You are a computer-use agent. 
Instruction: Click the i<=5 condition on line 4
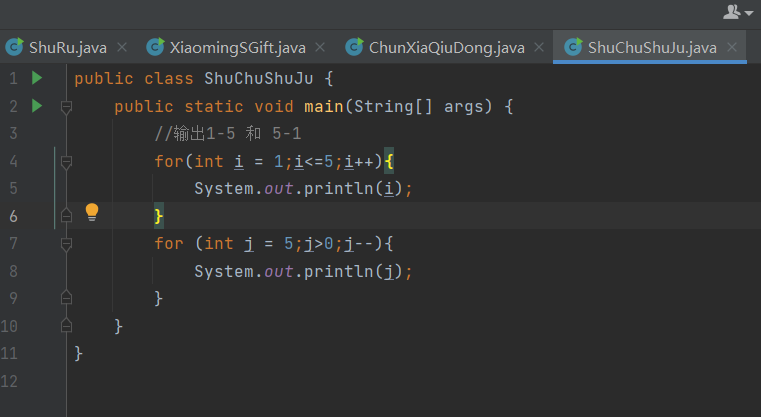coord(314,161)
